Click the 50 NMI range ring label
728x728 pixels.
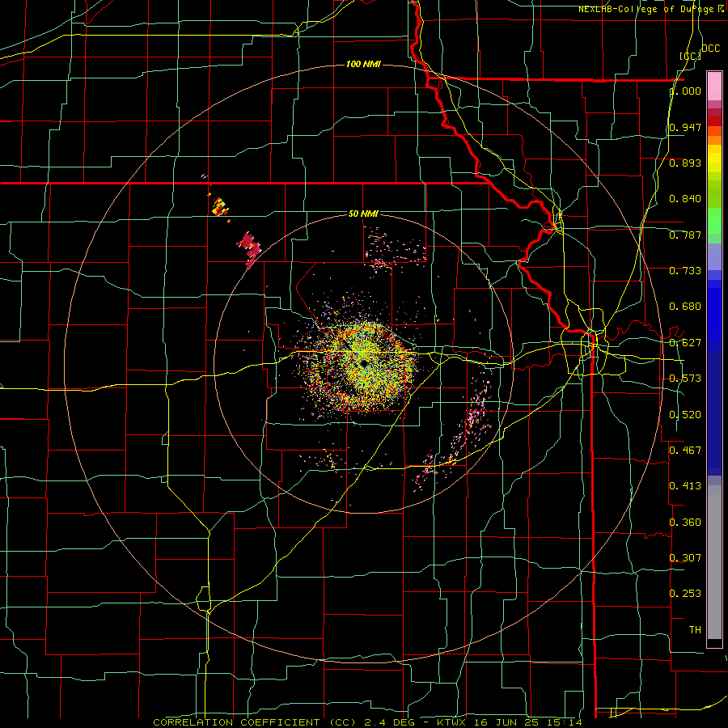pos(363,214)
